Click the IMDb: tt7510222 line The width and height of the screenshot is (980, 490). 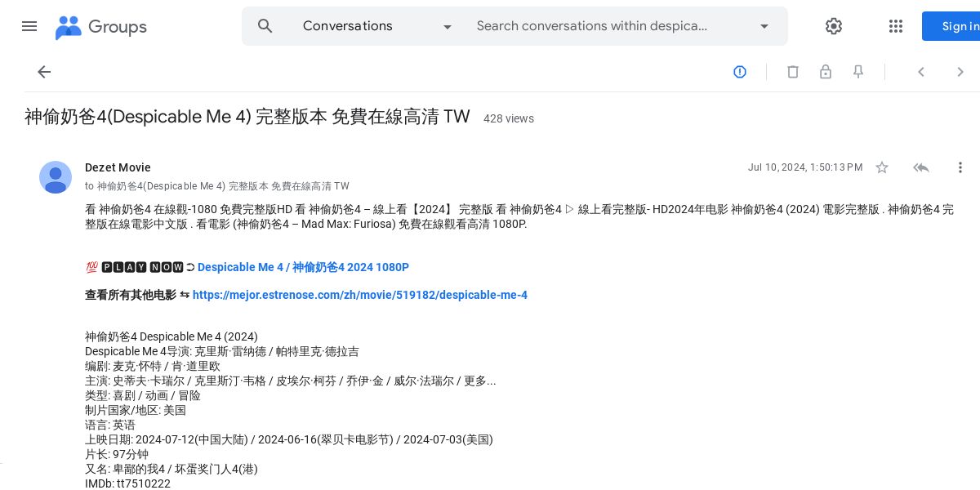tap(128, 483)
